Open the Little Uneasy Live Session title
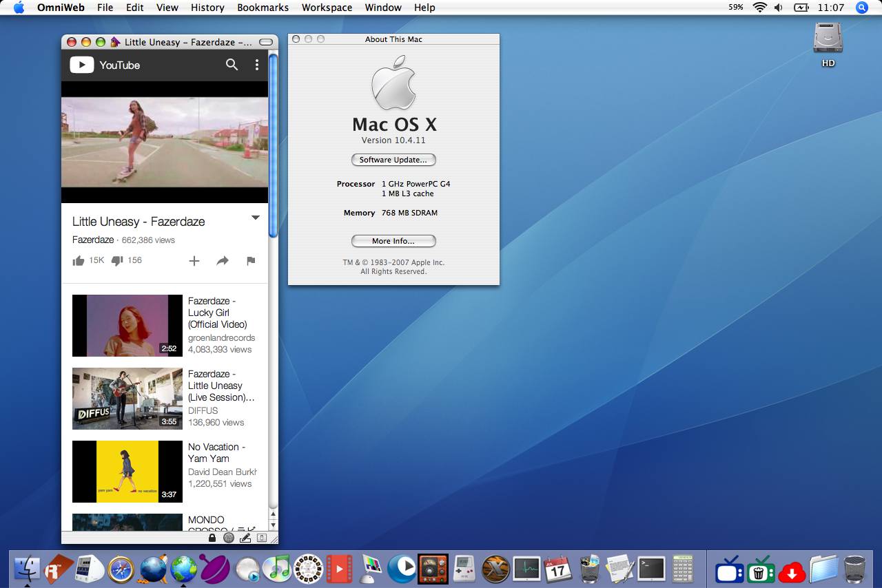Screen dimensions: 882x588 click(x=221, y=386)
